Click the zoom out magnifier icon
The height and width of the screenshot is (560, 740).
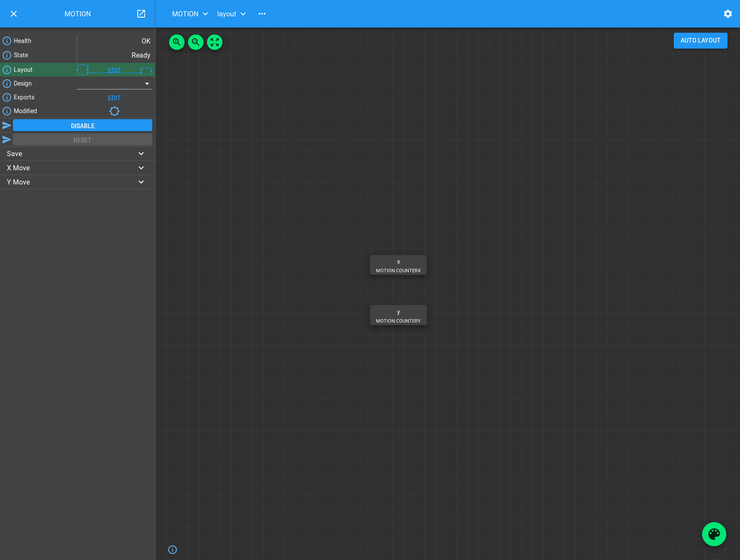[196, 42]
